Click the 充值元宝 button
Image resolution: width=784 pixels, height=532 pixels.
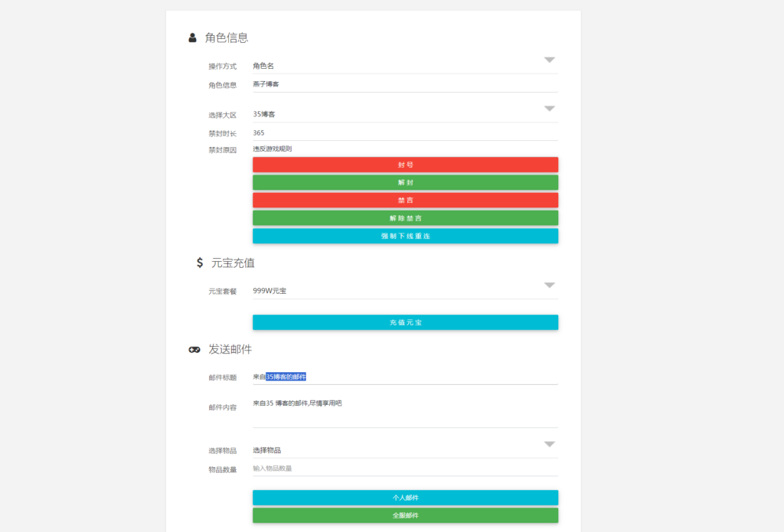[x=405, y=322]
